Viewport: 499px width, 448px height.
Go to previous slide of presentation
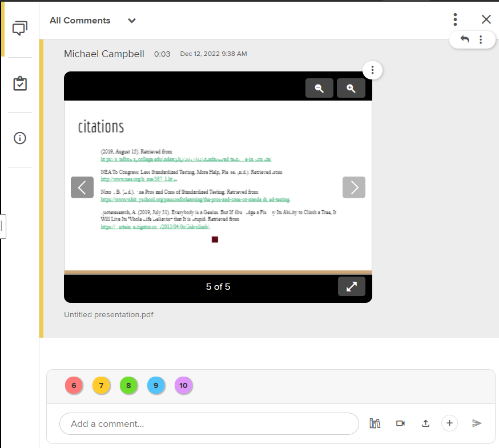[x=82, y=187]
